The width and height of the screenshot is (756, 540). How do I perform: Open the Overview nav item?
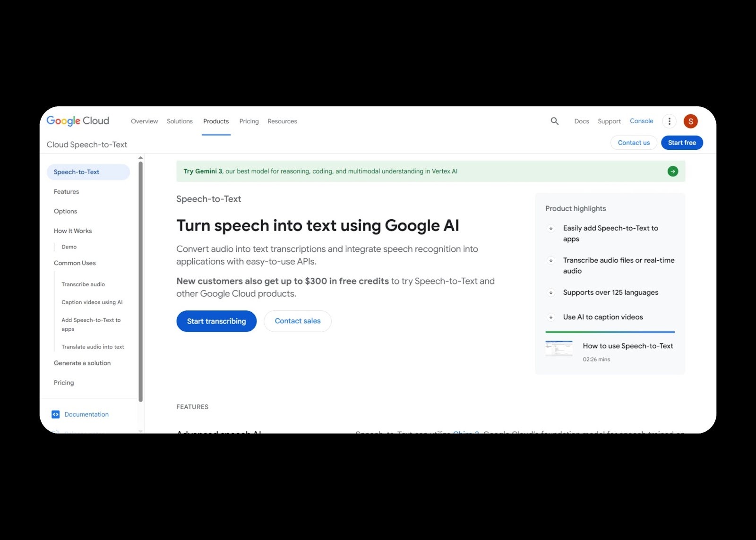pos(144,121)
